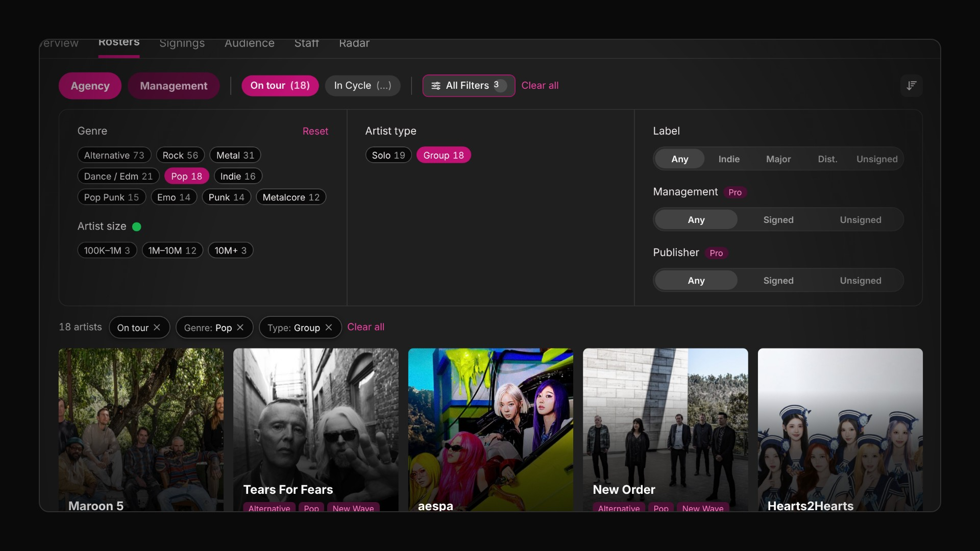
Task: Choose Indie in the Label selector
Action: pos(729,159)
